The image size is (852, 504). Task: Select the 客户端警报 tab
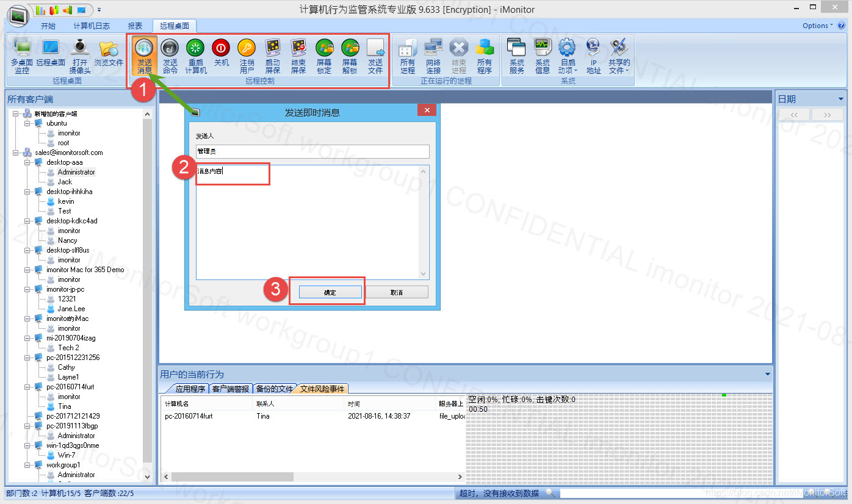[230, 389]
